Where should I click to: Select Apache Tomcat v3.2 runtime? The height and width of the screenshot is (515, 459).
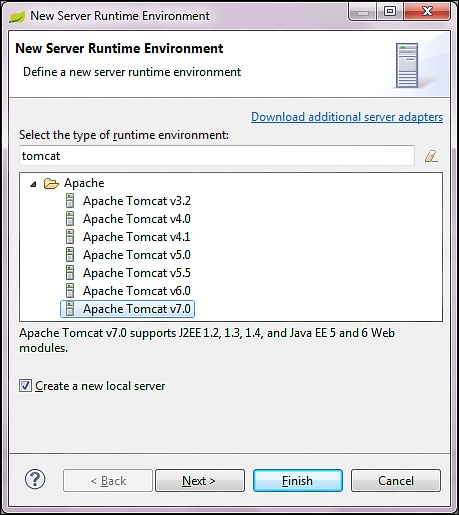point(137,201)
